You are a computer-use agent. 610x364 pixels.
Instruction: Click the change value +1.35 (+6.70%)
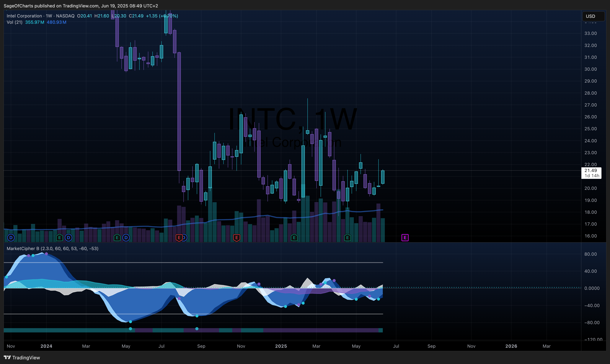pos(162,16)
